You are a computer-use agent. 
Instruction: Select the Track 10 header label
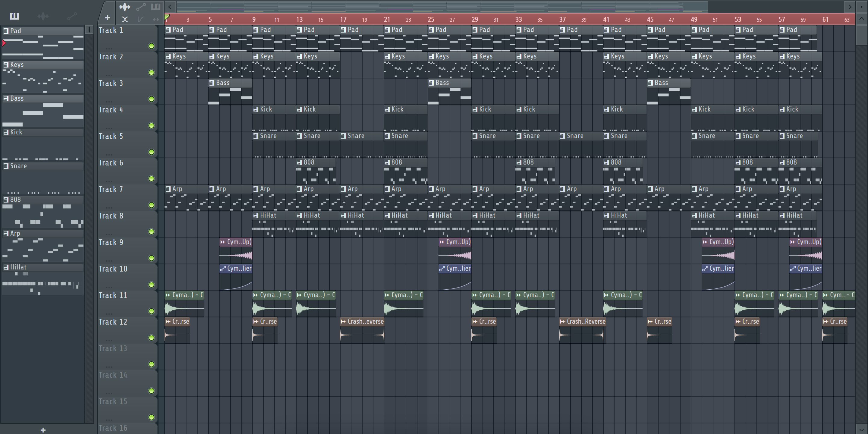point(113,269)
